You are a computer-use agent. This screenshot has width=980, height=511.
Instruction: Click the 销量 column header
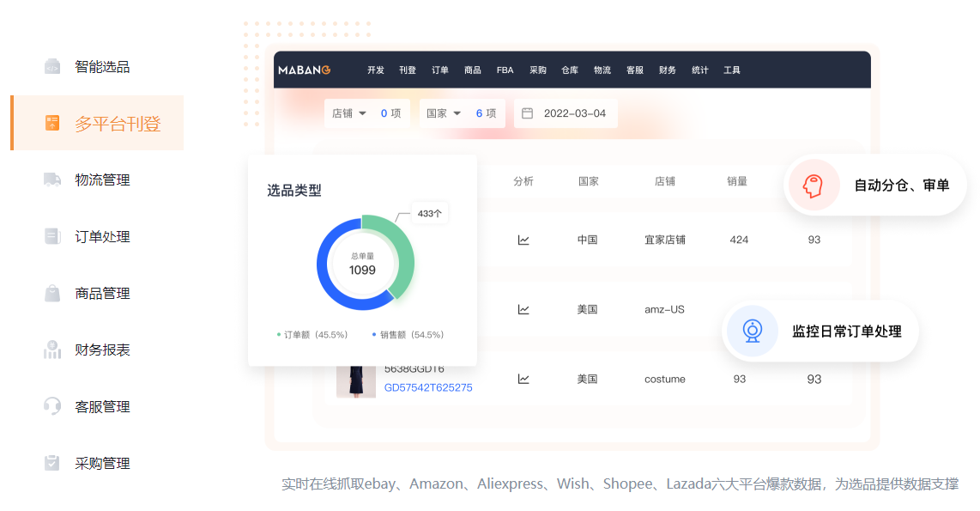[x=737, y=181]
